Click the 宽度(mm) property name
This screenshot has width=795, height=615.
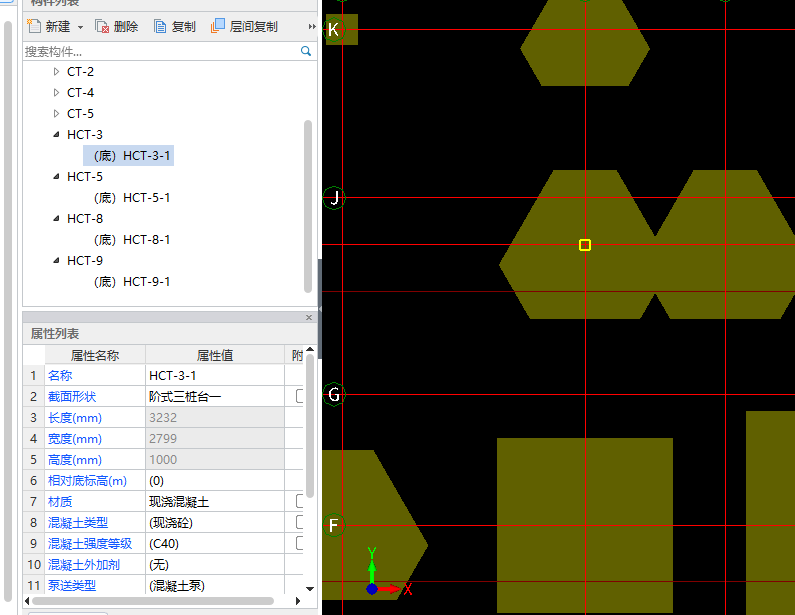pyautogui.click(x=75, y=439)
